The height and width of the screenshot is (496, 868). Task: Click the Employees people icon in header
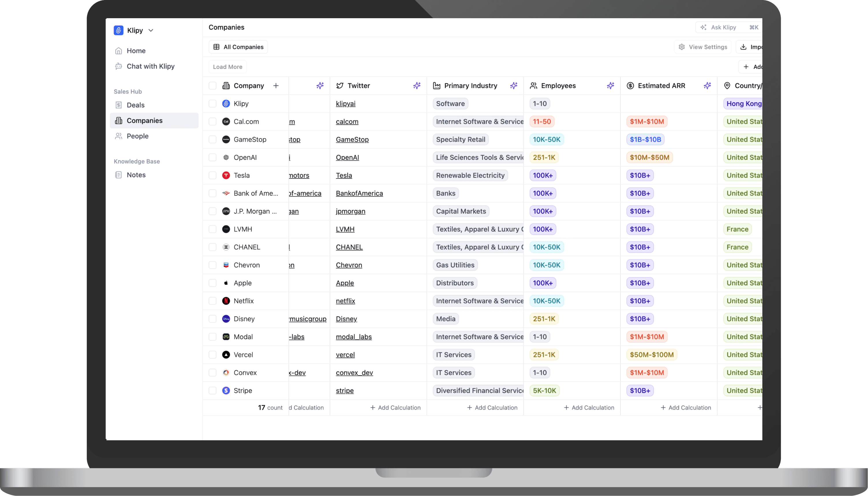pyautogui.click(x=533, y=85)
